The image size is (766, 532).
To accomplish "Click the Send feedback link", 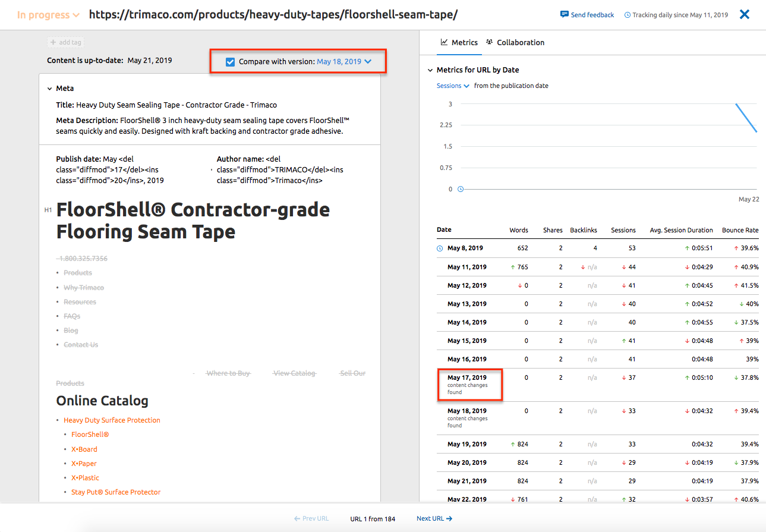I will click(592, 15).
